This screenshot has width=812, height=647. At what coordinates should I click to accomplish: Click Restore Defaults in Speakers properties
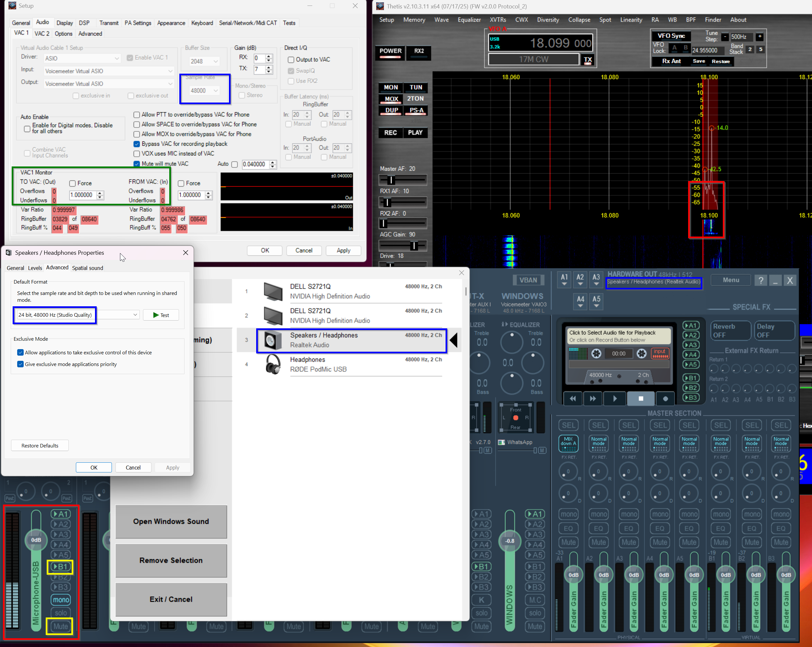coord(40,446)
